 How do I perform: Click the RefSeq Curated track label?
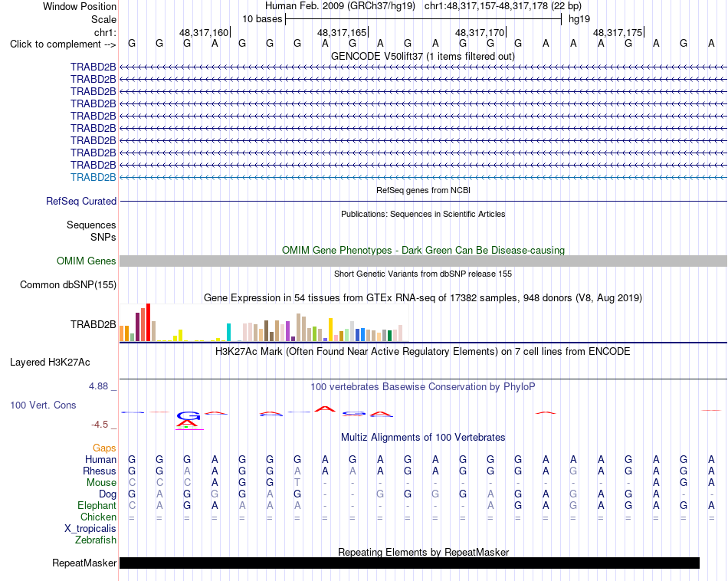[80, 201]
